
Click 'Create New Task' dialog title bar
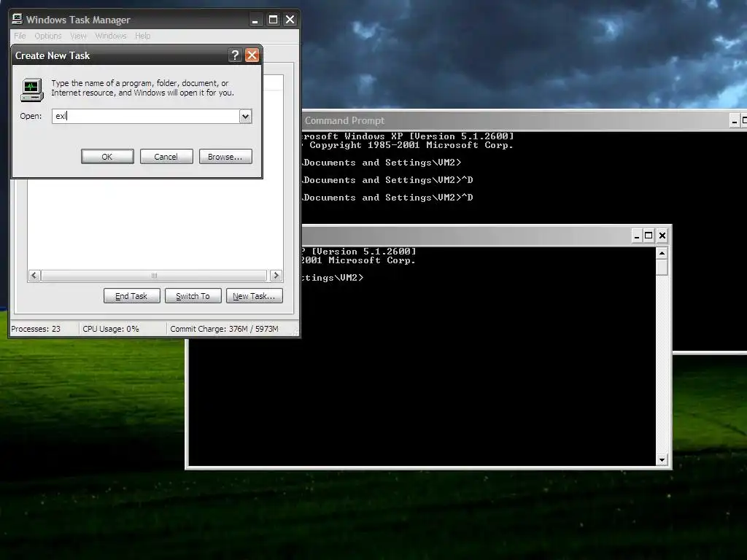pos(119,55)
